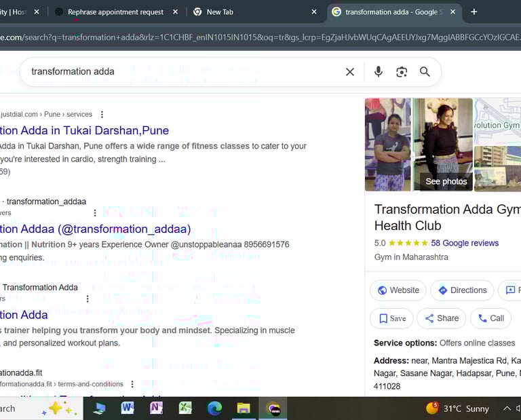521x420 pixels.
Task: Open Word from the taskbar
Action: (x=128, y=408)
